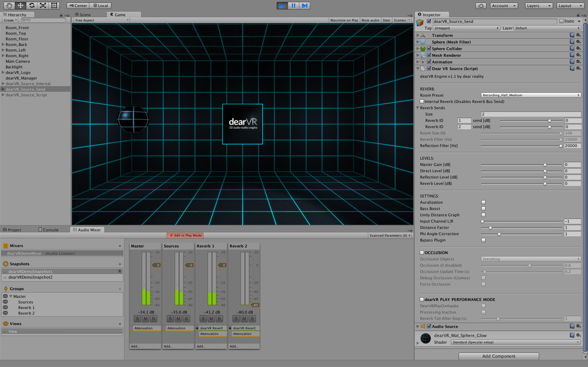Open Unity Collaborate via the cloud icon
Screen dimensions: 588x367
coord(481,6)
